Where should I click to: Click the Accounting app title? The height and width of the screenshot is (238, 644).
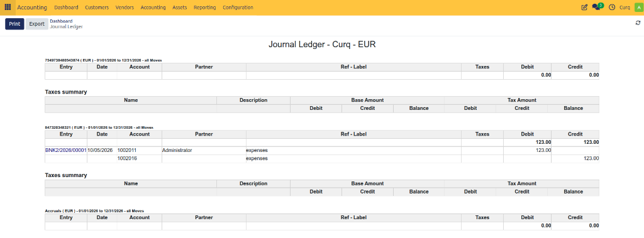(x=32, y=8)
